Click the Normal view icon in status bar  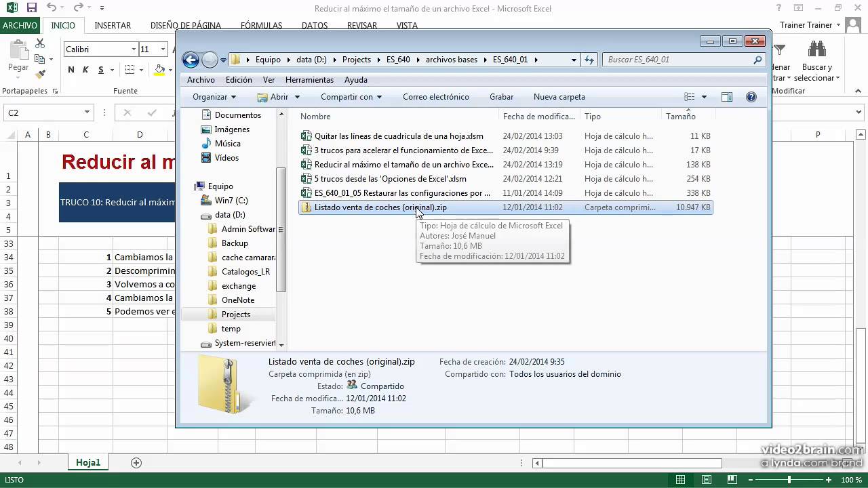tap(680, 480)
